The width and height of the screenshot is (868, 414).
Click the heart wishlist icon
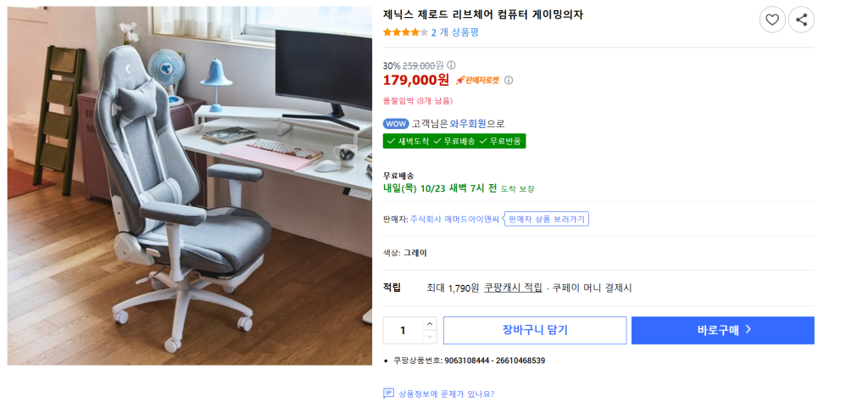pos(771,20)
